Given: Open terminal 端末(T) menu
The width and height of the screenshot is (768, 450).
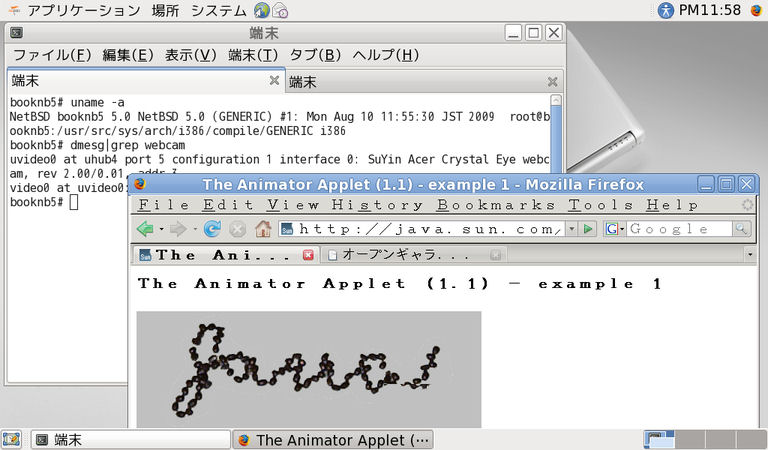Looking at the screenshot, I should 253,55.
